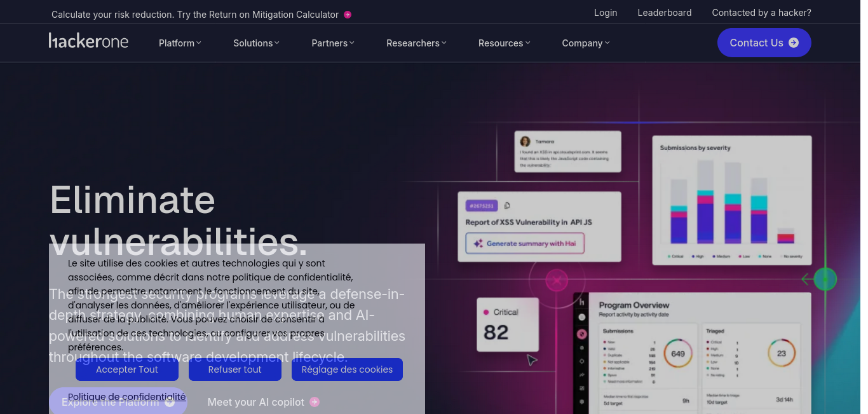Expand the Resources menu
Viewport: 868px width, 414px height.
(x=505, y=43)
